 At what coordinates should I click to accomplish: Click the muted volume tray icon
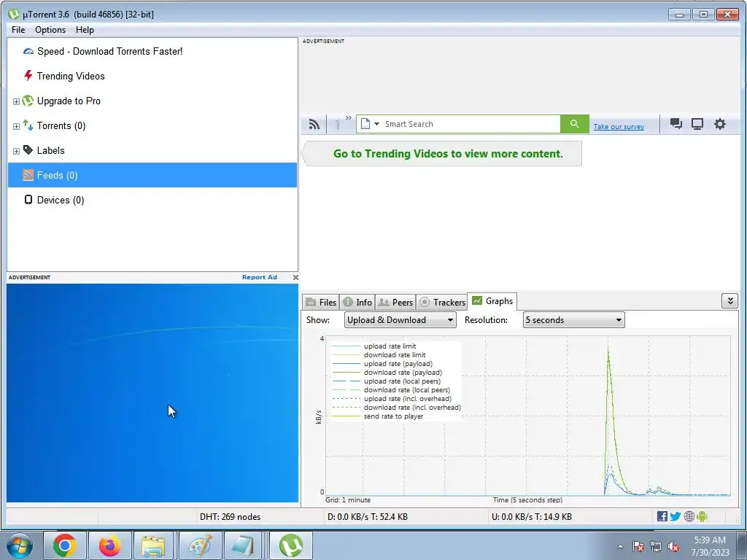point(673,546)
